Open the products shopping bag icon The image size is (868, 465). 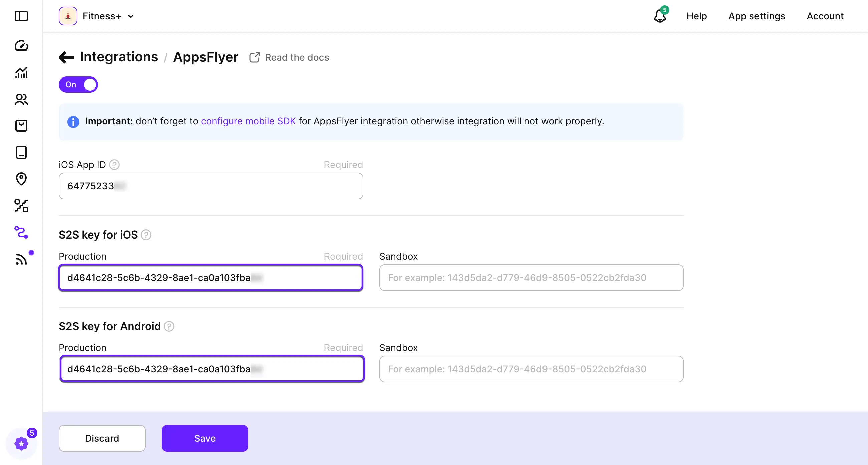pyautogui.click(x=21, y=126)
